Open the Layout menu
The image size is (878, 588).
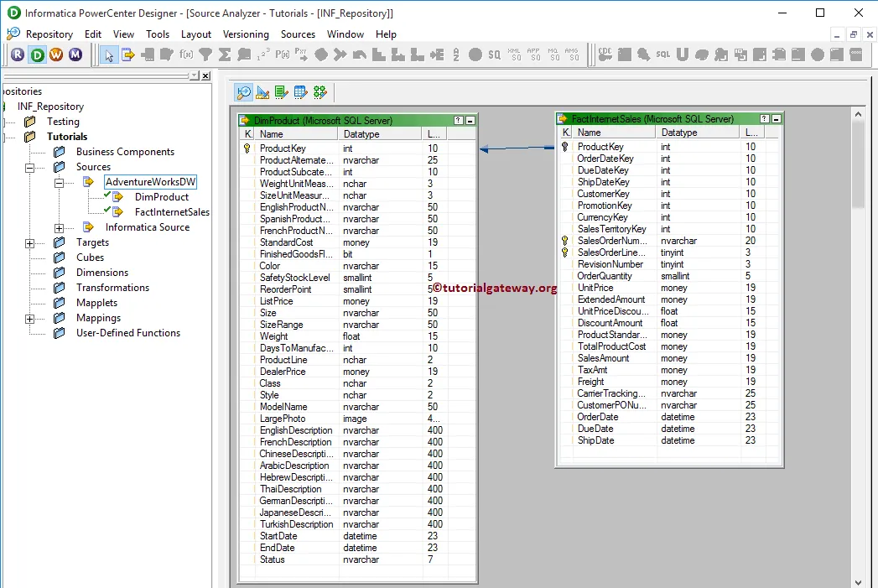196,34
